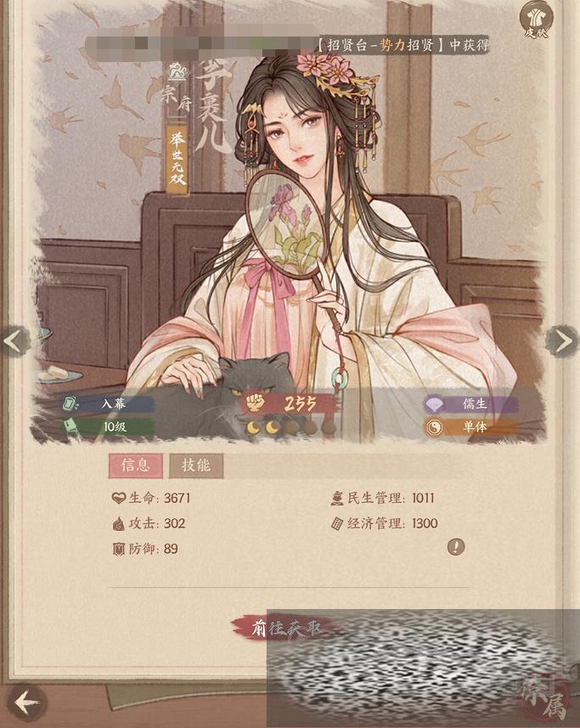The height and width of the screenshot is (728, 580).
Task: Click the 前往获取 button
Action: (x=286, y=628)
